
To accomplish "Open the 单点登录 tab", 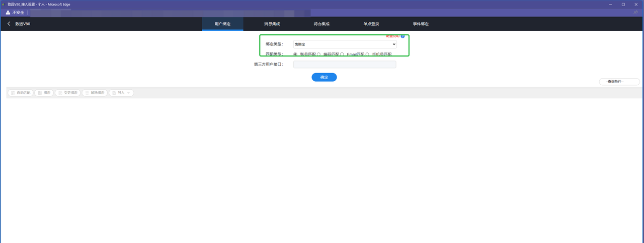I will (371, 24).
